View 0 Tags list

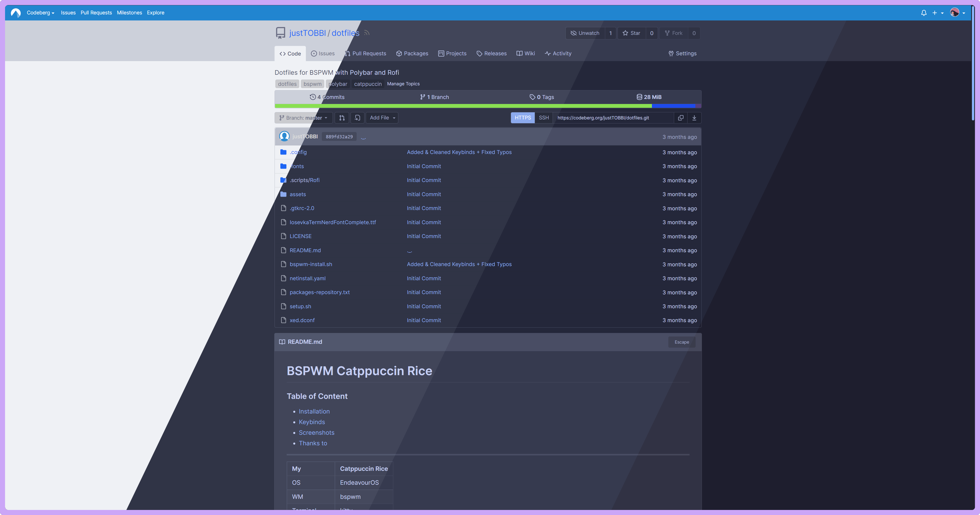542,97
